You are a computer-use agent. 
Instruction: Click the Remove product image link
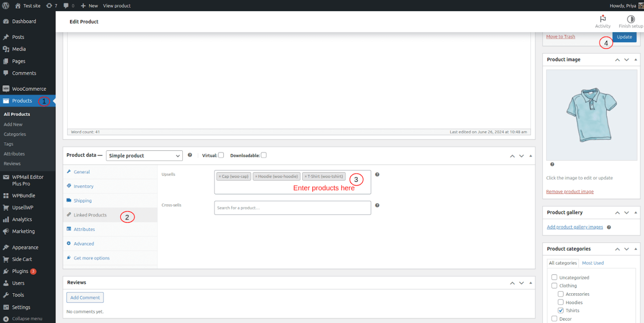[x=570, y=191]
